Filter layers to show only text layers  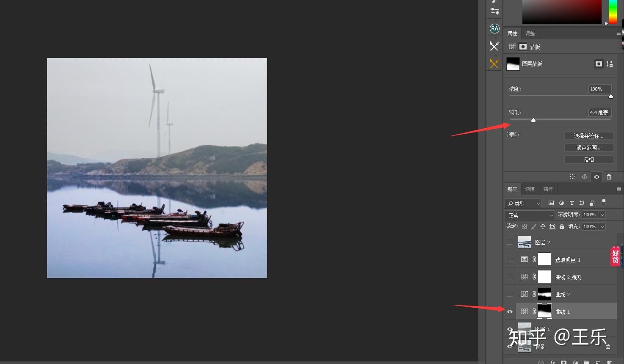click(x=572, y=203)
